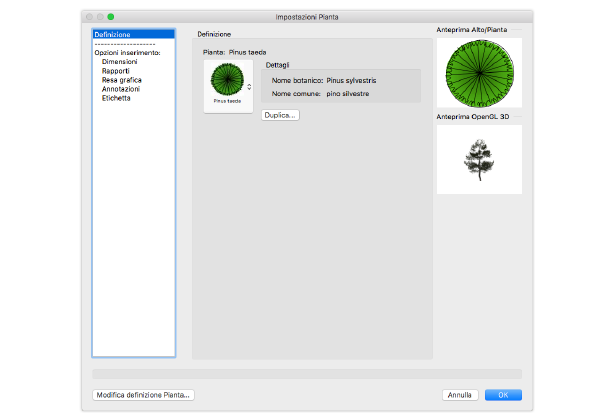
Task: Open the Rapporti settings pane
Action: [116, 71]
